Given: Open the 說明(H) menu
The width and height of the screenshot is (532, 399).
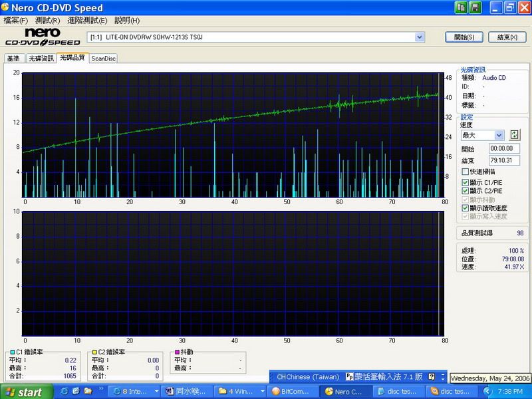Looking at the screenshot, I should point(127,21).
